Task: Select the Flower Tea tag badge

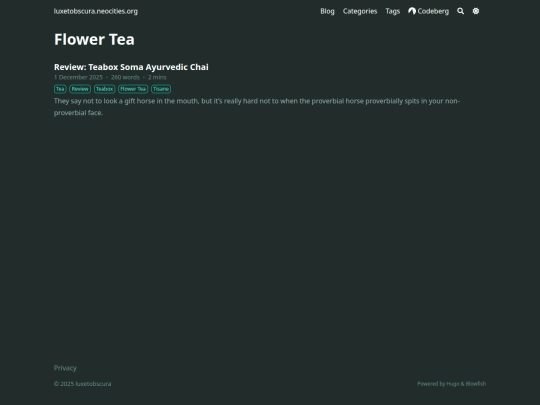Action: 133,89
